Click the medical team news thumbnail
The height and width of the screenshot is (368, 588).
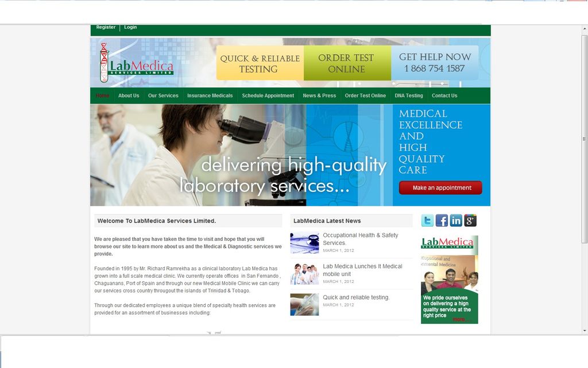304,274
